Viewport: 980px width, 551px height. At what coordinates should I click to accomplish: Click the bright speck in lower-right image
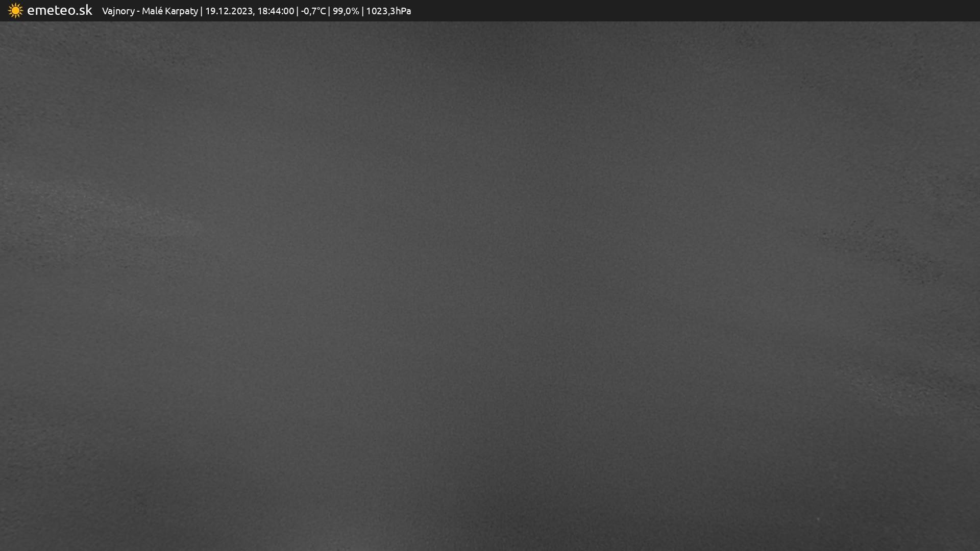pos(818,519)
